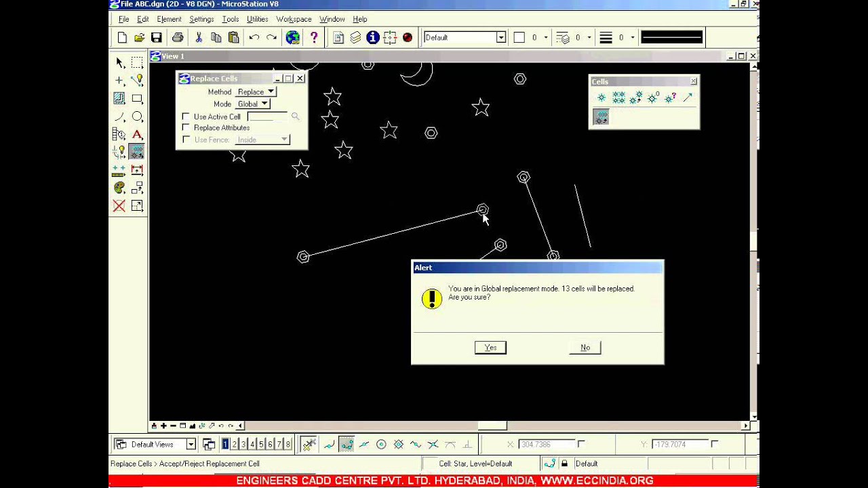Click the Place Active Cell Matrix icon

pyautogui.click(x=618, y=98)
